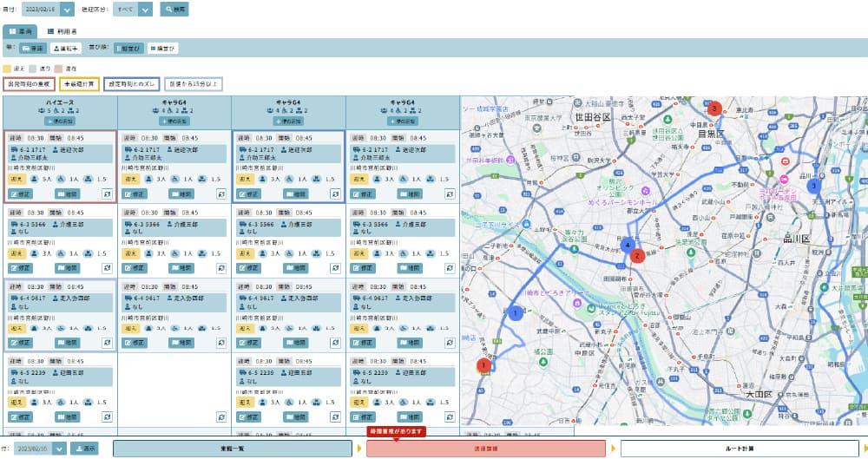Viewport: 868px width, 459px height.
Task: Toggle the 車両 grouping option
Action: pyautogui.click(x=33, y=49)
